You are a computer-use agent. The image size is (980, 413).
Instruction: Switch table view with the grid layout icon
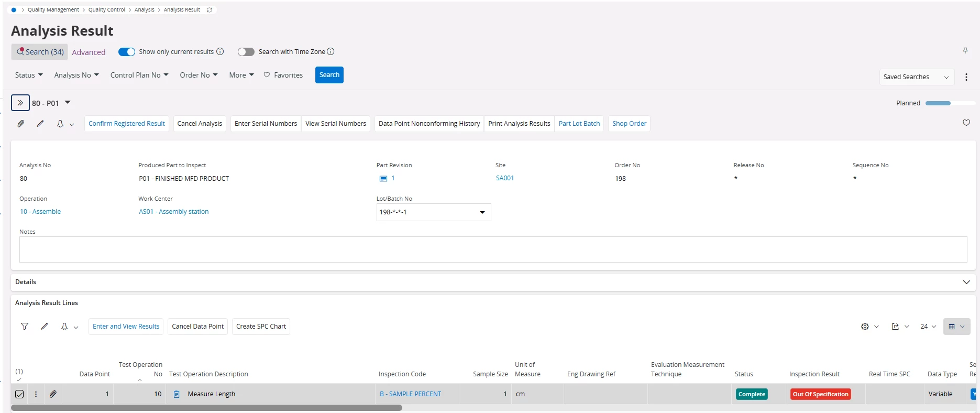956,327
